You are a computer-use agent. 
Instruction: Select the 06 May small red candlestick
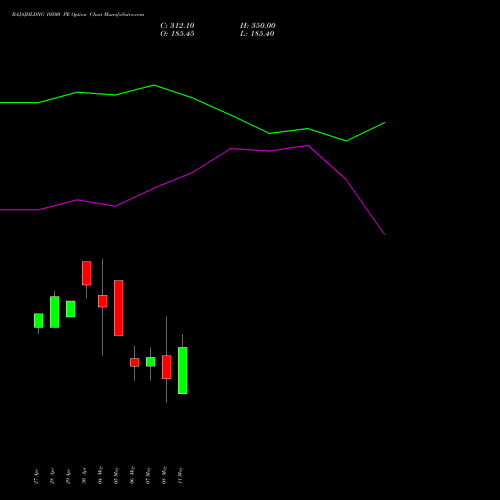[135, 362]
